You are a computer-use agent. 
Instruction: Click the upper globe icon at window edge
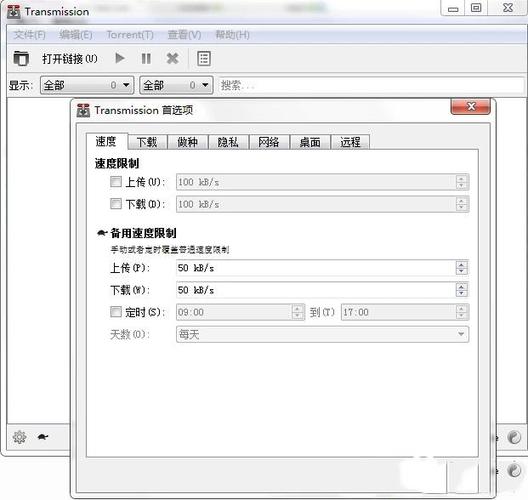click(514, 437)
